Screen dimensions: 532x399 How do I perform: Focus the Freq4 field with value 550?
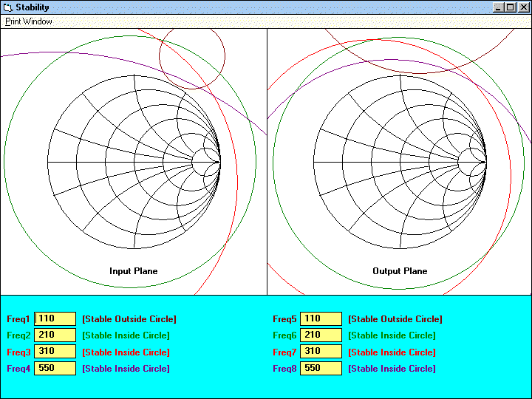pyautogui.click(x=55, y=369)
